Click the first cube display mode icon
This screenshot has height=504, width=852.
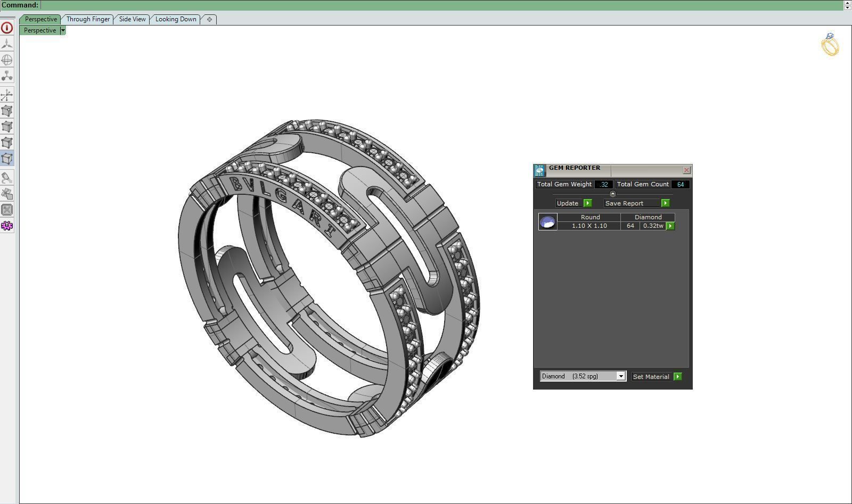7,111
